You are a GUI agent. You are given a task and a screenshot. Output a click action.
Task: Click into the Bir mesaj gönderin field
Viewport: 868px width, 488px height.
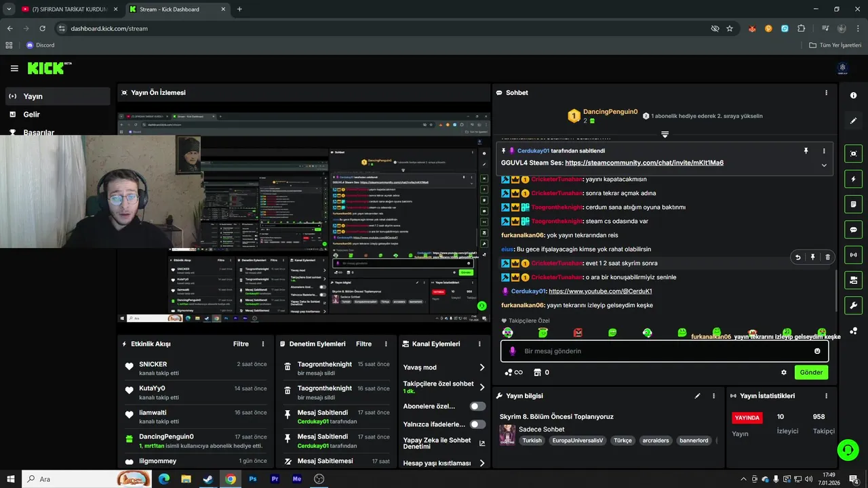[665, 351]
